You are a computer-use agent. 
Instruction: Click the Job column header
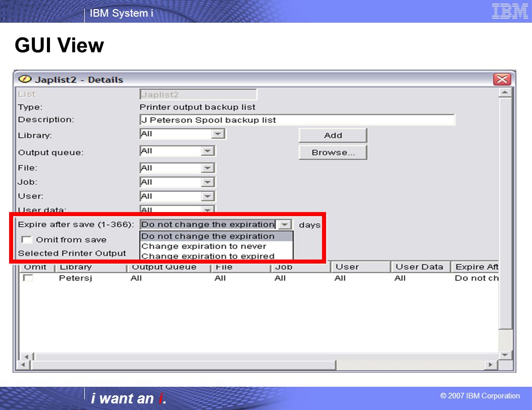pos(301,267)
